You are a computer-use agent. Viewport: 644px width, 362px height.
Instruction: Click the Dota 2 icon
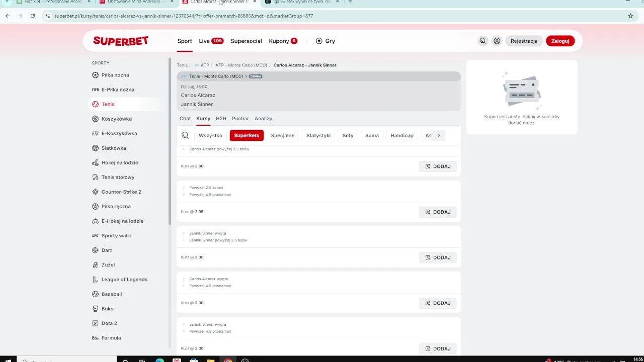click(95, 323)
